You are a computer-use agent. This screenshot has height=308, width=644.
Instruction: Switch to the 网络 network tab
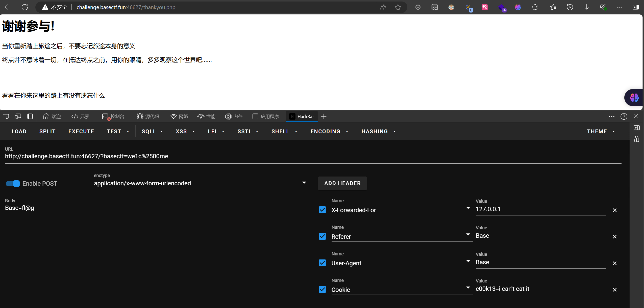click(179, 116)
